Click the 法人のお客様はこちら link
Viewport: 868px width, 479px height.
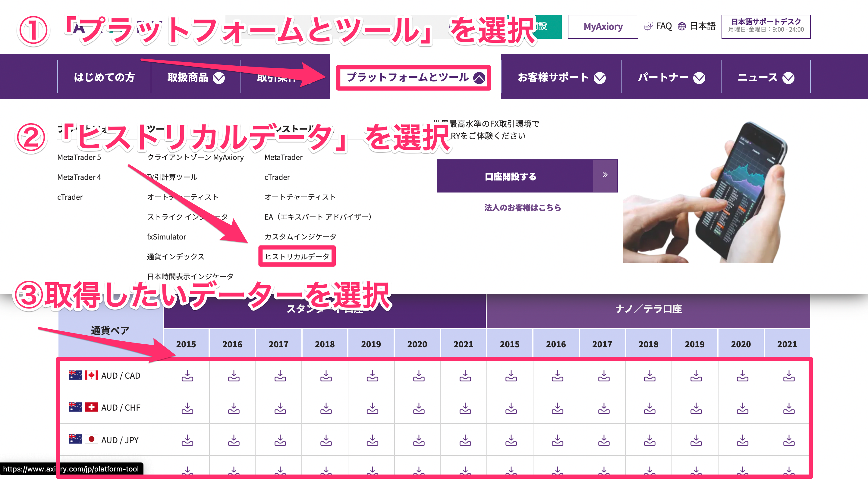click(523, 208)
